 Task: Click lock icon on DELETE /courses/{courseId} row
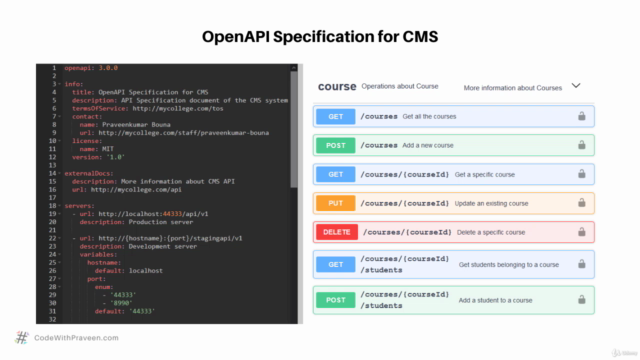click(x=582, y=232)
